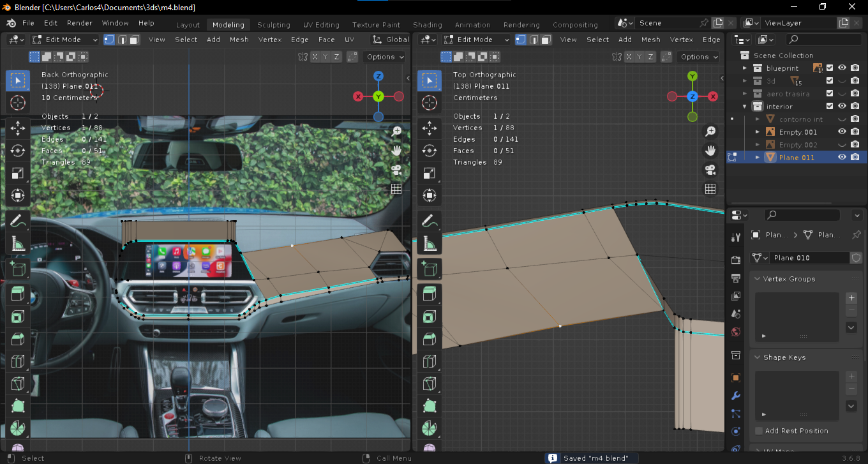Open the Render menu
Screen dimensions: 868x464
pyautogui.click(x=80, y=23)
